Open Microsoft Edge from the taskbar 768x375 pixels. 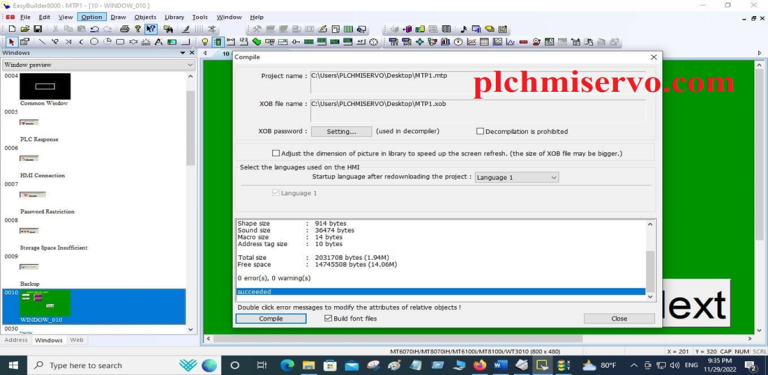click(x=288, y=365)
